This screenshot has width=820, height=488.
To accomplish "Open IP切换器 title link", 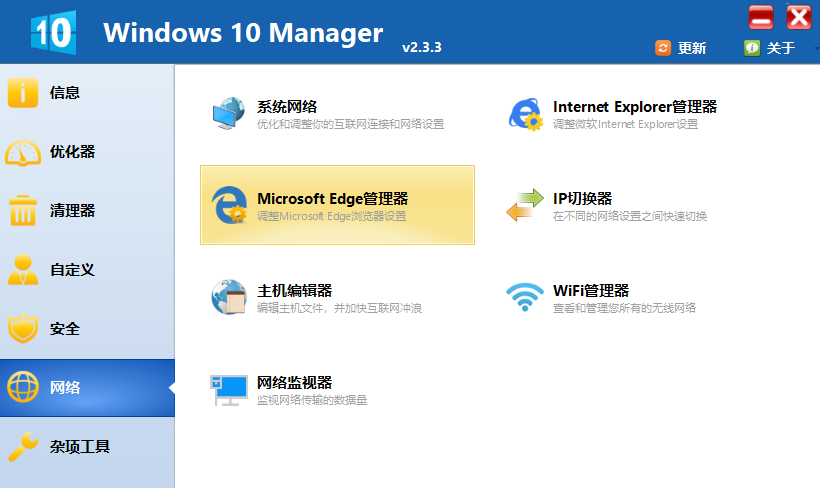I will click(583, 199).
